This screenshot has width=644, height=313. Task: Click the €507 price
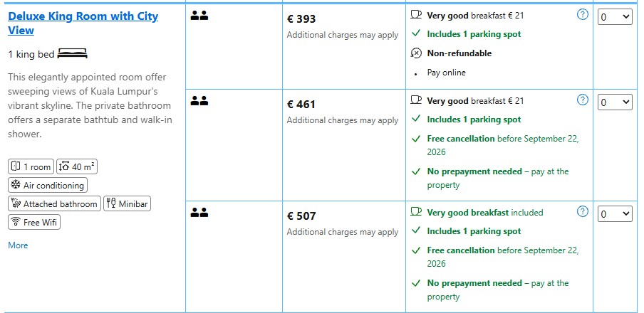pyautogui.click(x=301, y=216)
